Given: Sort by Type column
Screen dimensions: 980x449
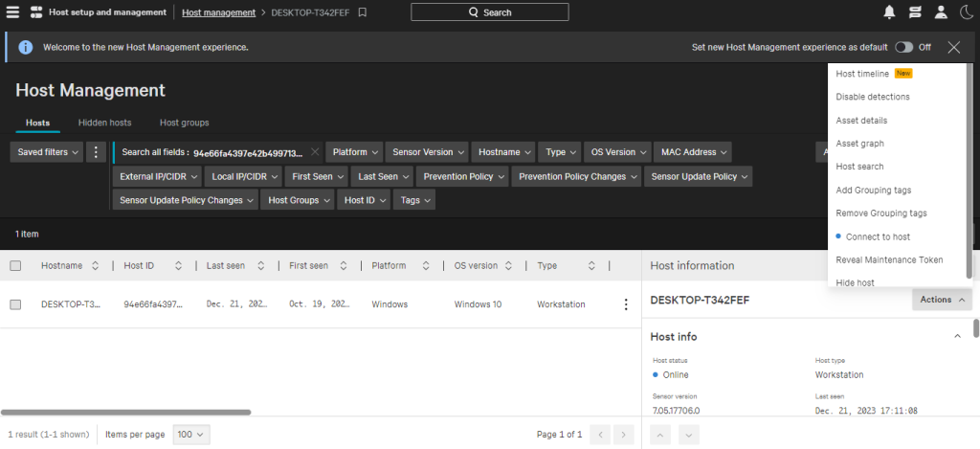Looking at the screenshot, I should point(591,266).
